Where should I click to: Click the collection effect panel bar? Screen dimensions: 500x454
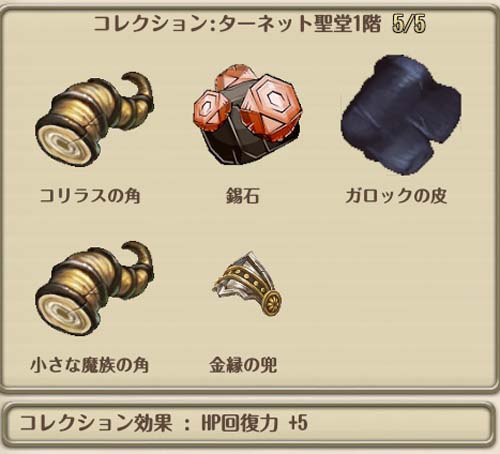(x=248, y=423)
